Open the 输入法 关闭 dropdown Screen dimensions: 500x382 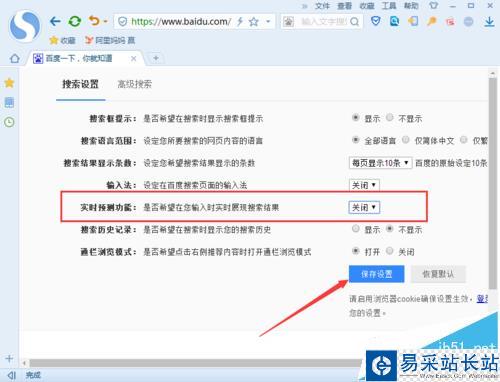click(364, 185)
